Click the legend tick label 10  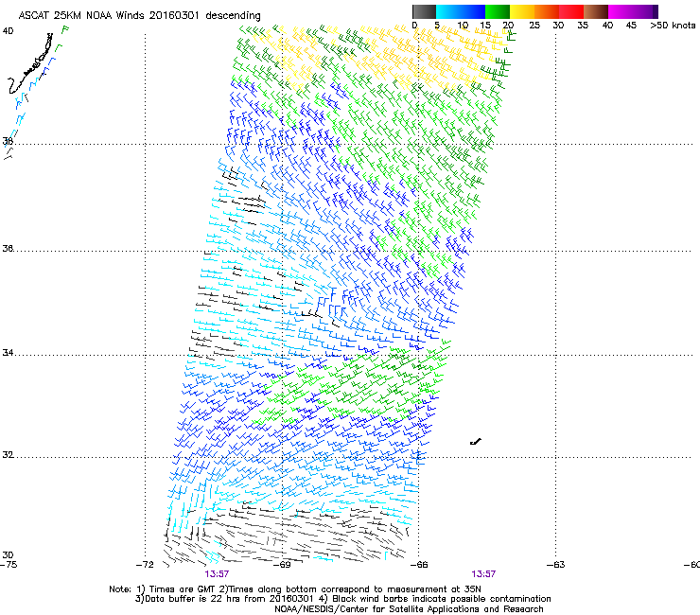[x=463, y=26]
